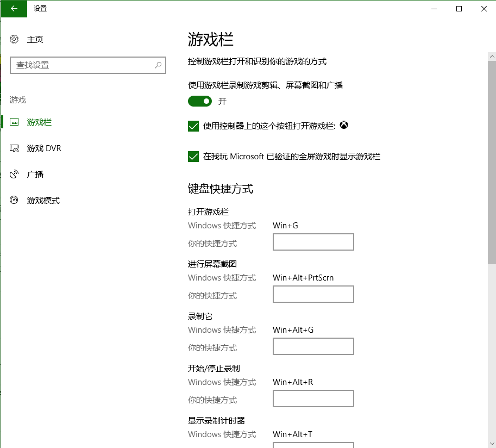The width and height of the screenshot is (496, 448).
Task: Click the 游戏 DVR sidebar icon
Action: pyautogui.click(x=14, y=148)
